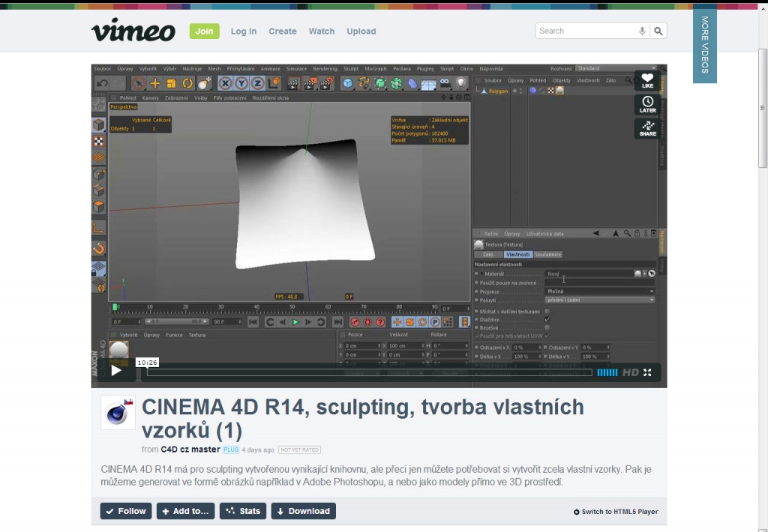Open the Pokrytí dropdown

pos(600,300)
